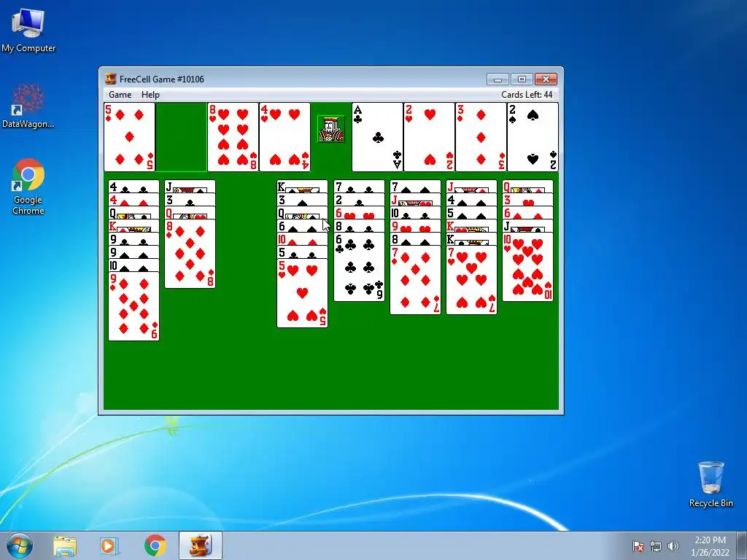Click the 8 of clubs card
The image size is (747, 560).
click(x=359, y=226)
